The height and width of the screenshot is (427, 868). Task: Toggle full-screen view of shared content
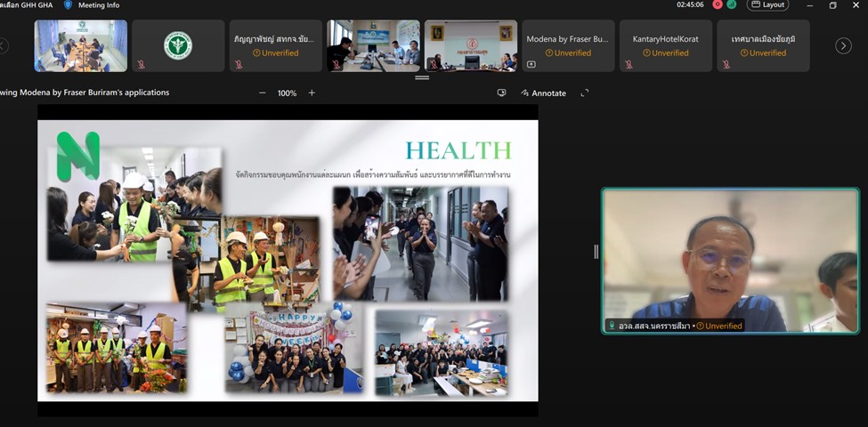(585, 93)
